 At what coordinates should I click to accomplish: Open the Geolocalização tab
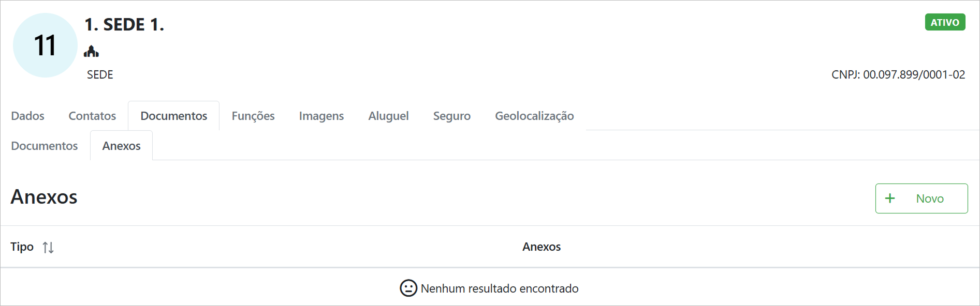point(534,116)
